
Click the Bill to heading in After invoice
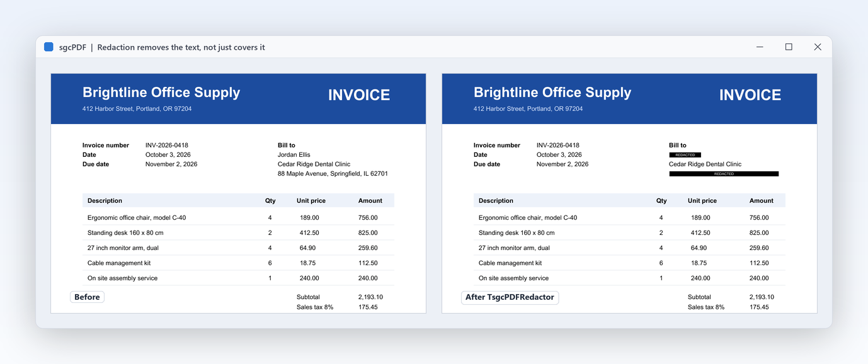pyautogui.click(x=678, y=145)
